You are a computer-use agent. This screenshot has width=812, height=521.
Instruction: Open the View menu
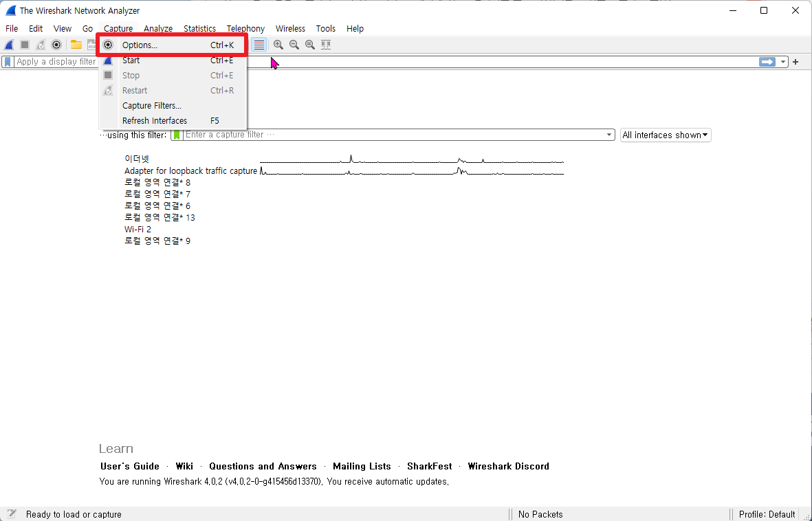62,28
